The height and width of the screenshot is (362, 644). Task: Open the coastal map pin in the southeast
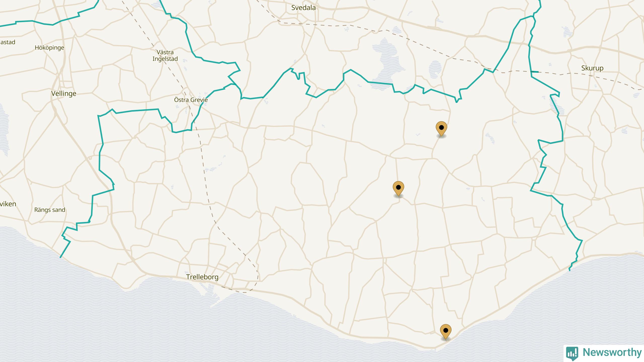446,332
